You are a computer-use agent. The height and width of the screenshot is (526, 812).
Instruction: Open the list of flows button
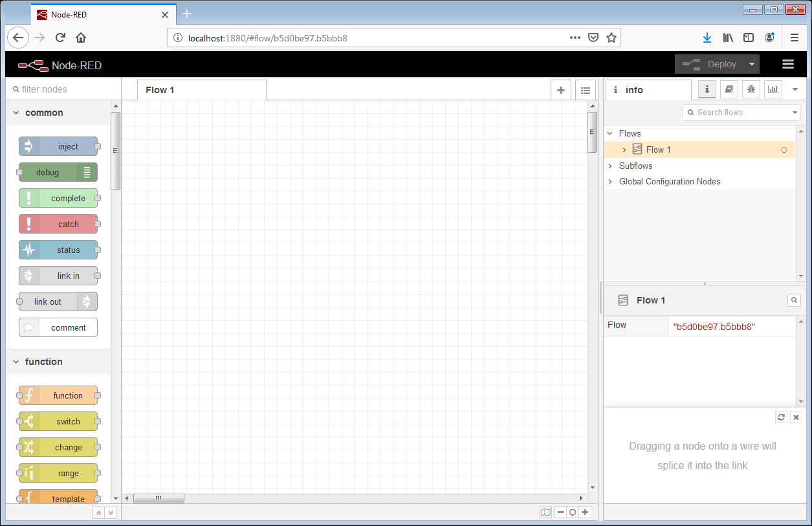coord(585,91)
